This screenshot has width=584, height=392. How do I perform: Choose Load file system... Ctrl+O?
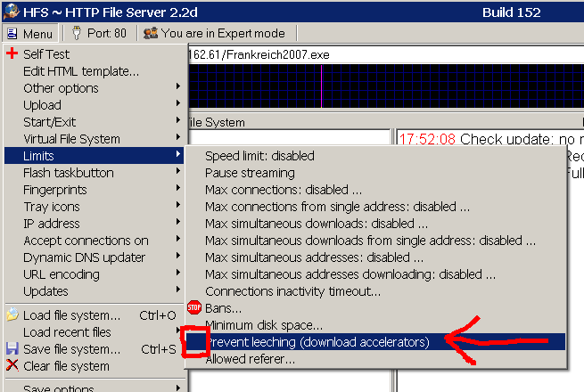[x=94, y=315]
